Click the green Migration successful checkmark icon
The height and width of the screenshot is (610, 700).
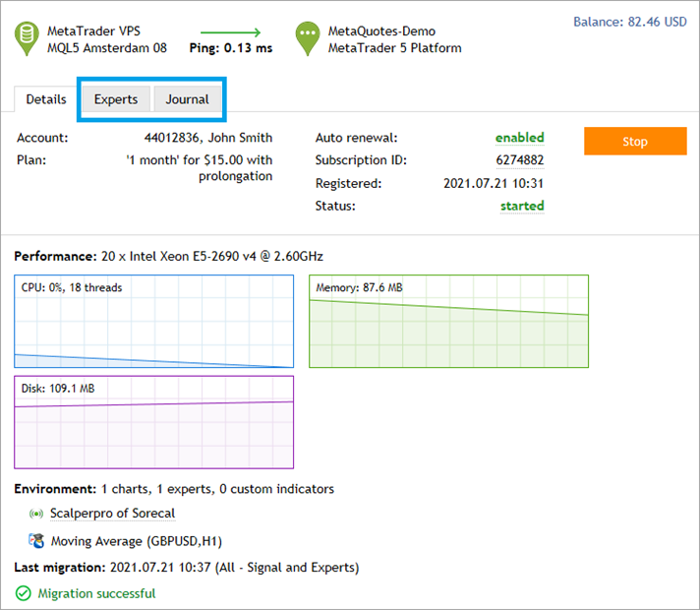coord(24,593)
